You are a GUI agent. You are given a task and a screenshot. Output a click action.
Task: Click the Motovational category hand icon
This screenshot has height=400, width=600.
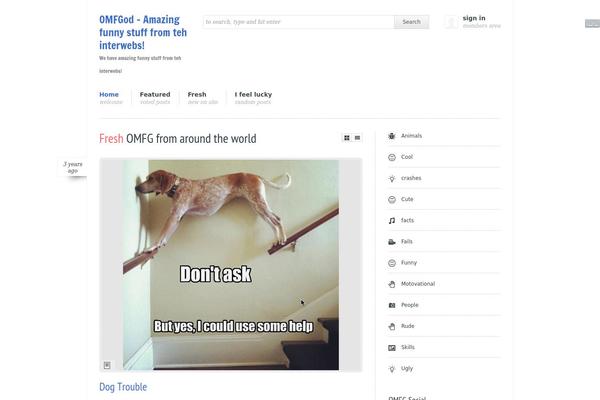[392, 284]
